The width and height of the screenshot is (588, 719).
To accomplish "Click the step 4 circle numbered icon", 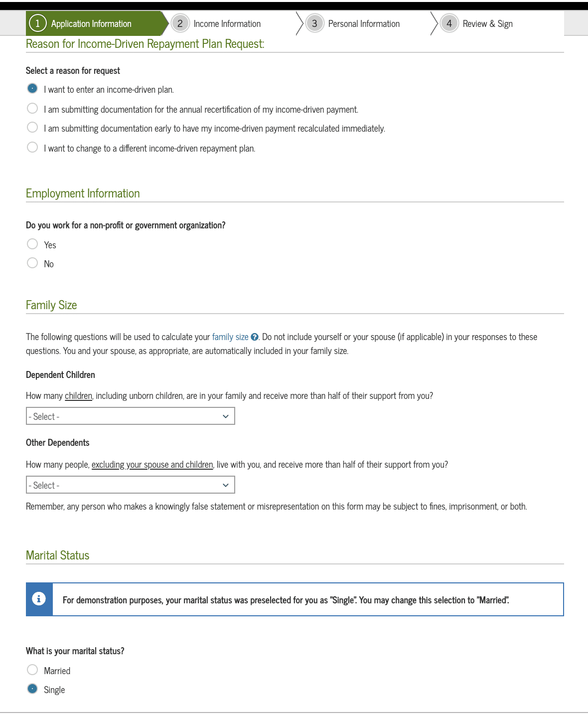I will click(449, 23).
